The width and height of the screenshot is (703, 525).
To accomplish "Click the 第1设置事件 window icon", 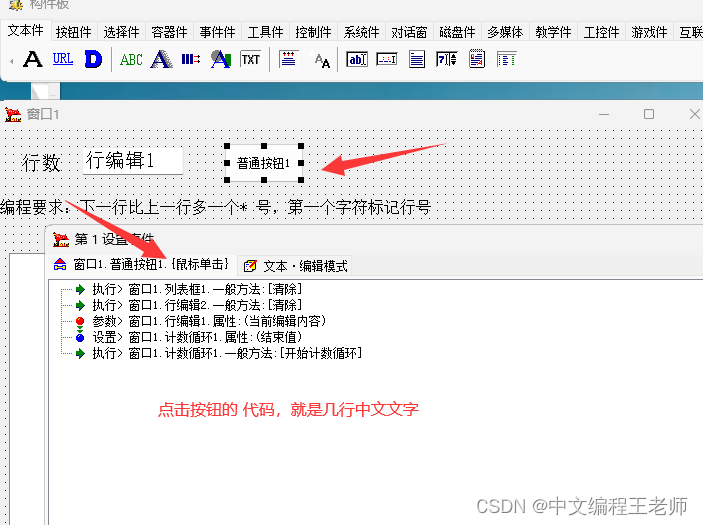I will (61, 239).
